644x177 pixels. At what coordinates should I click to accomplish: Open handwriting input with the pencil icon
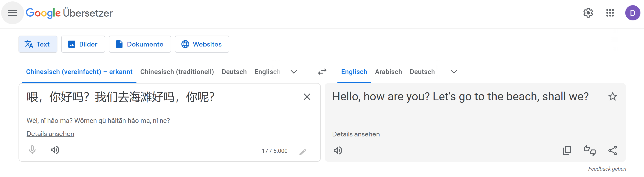coord(303,152)
